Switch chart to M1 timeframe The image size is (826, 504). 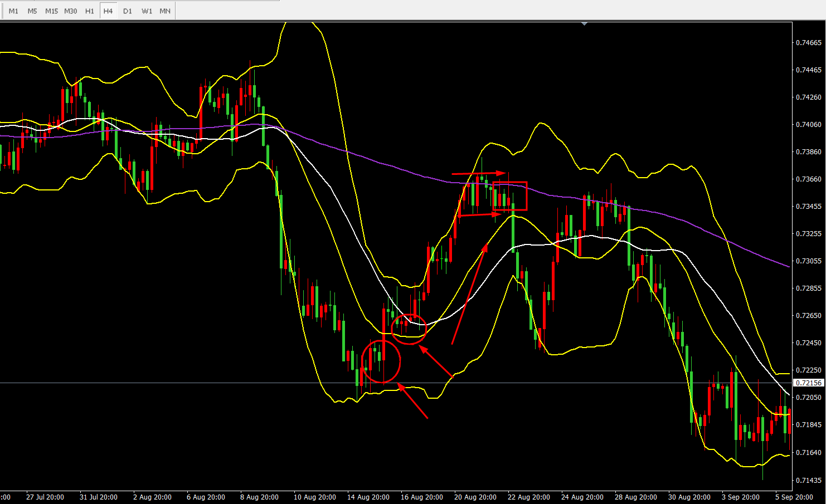coord(13,11)
